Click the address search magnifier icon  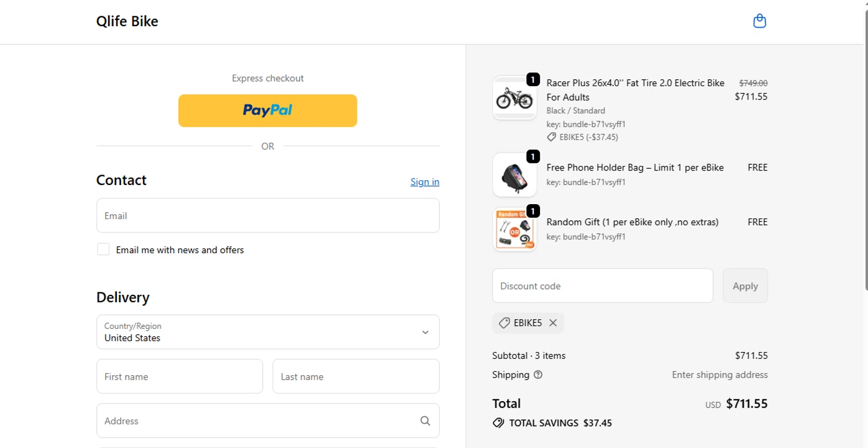point(425,421)
